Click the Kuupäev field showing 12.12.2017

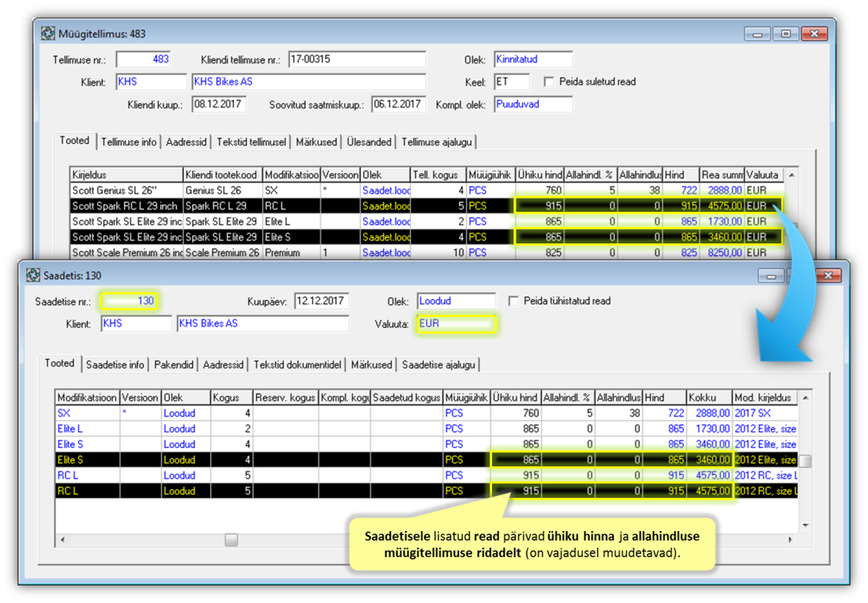tap(321, 301)
